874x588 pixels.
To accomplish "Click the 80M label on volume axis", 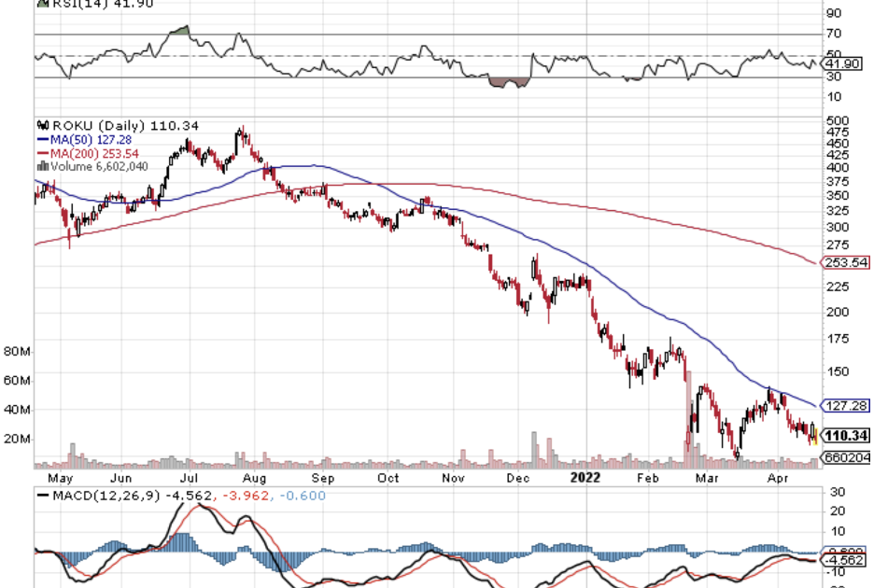I will click(x=19, y=352).
